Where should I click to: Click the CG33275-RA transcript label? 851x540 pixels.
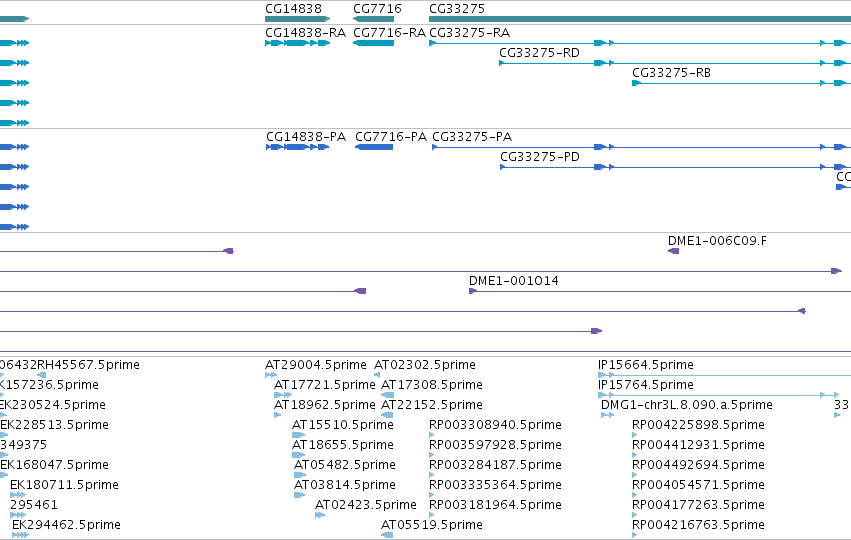point(469,33)
